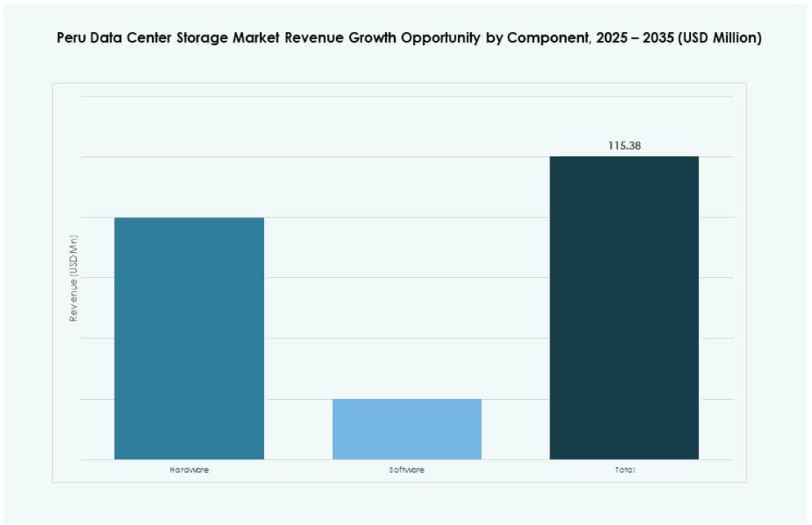Click the top of the Hardware bar

[189, 218]
